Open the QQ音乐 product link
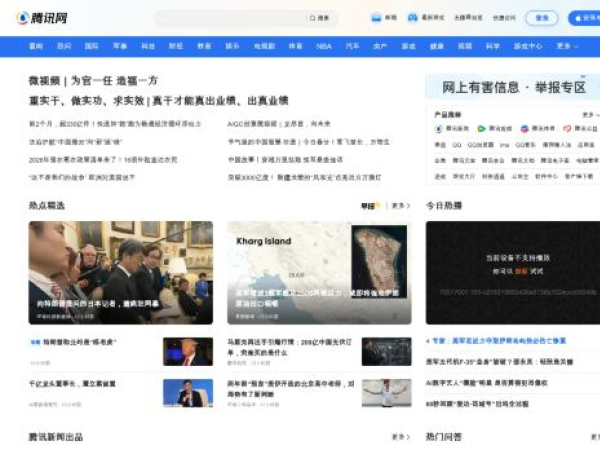600x450 pixels. [525, 145]
